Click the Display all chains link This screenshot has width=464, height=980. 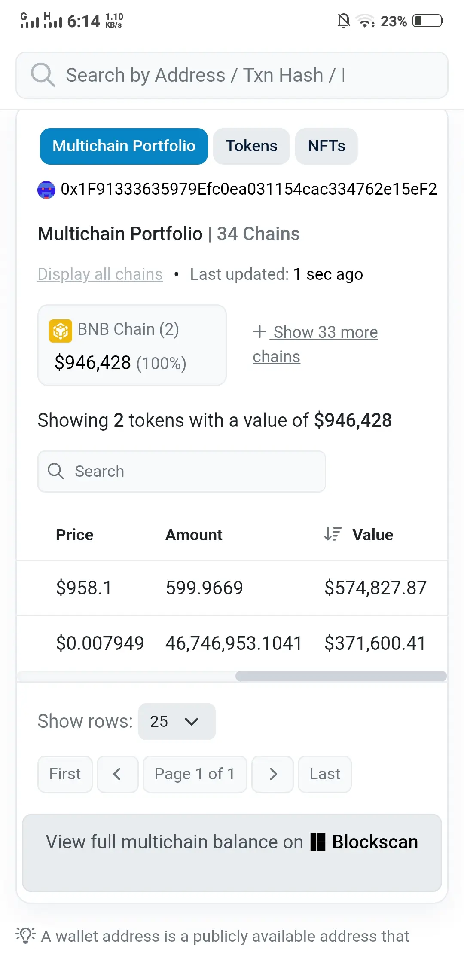pyautogui.click(x=100, y=274)
